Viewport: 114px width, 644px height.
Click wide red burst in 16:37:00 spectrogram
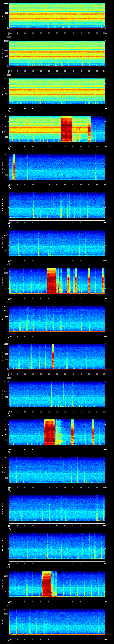coord(47,584)
